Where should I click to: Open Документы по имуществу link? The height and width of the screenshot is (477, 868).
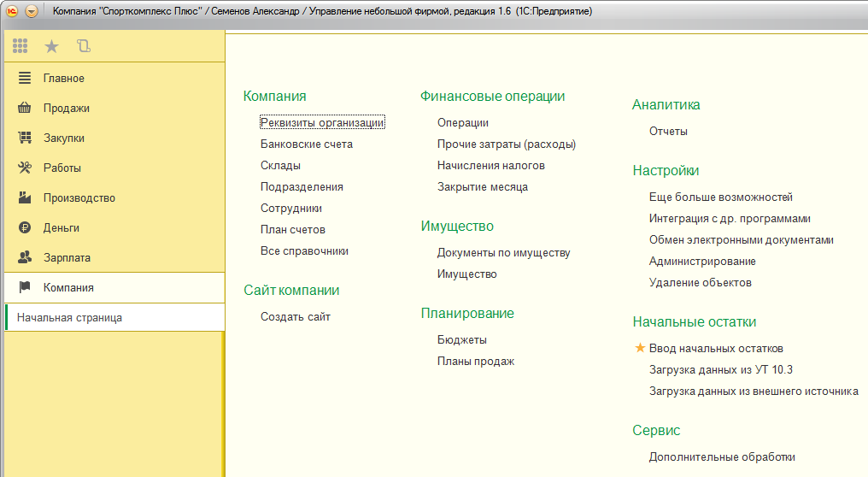(504, 253)
